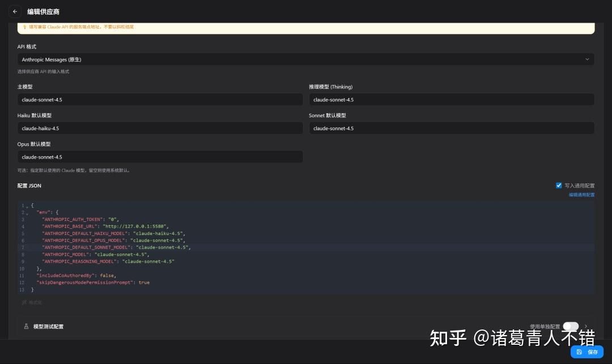612x364 pixels.
Task: Toggle the 写入通用配置 checkbox
Action: (x=559, y=185)
